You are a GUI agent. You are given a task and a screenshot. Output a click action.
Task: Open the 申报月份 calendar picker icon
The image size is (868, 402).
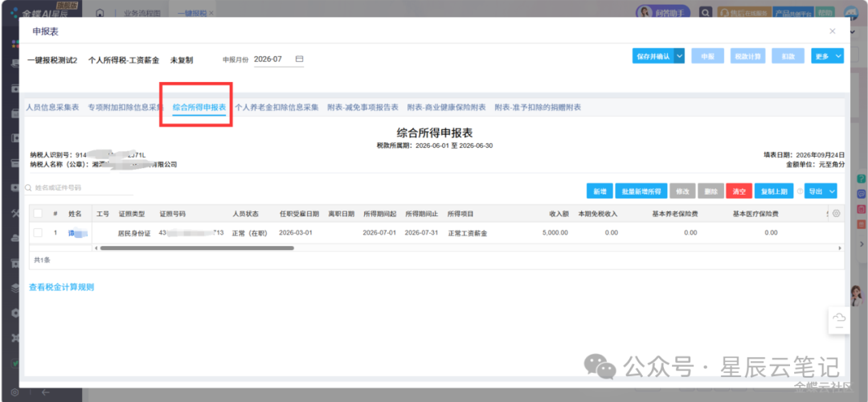tap(300, 59)
